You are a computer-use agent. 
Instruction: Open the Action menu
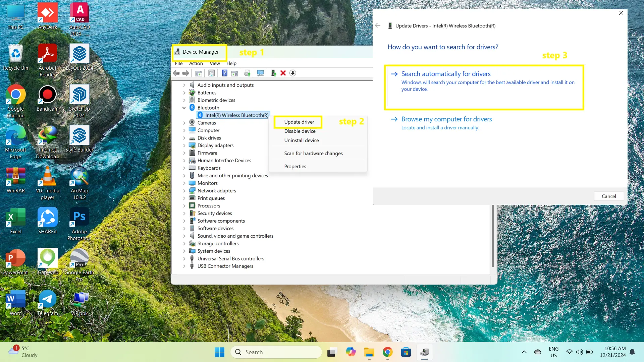(x=196, y=63)
